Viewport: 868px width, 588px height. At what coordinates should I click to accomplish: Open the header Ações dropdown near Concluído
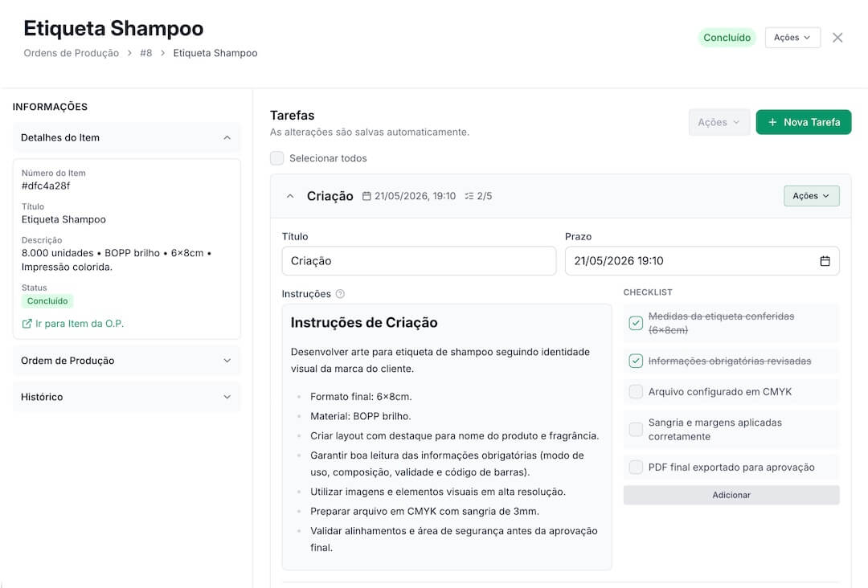(x=792, y=38)
